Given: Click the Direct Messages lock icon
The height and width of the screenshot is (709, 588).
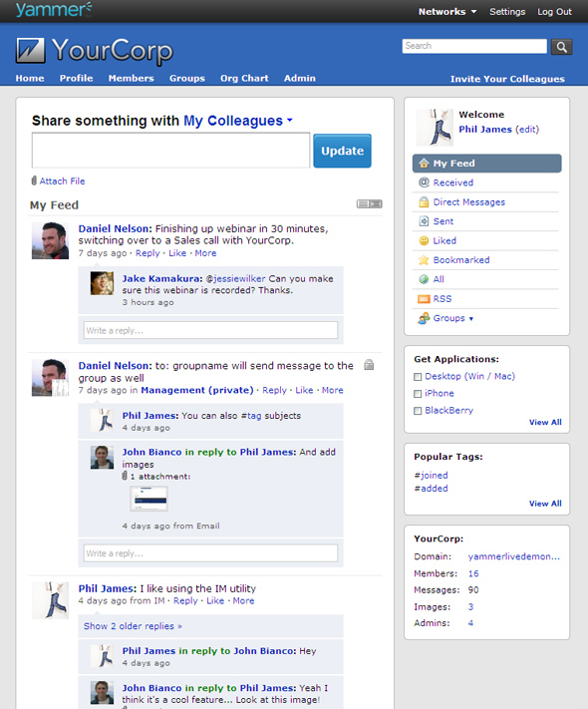Looking at the screenshot, I should point(424,201).
